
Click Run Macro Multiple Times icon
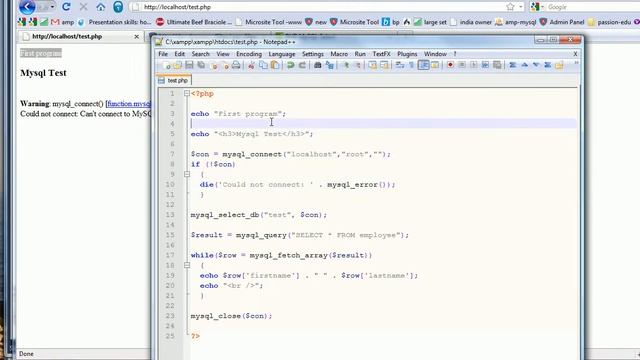(485, 65)
